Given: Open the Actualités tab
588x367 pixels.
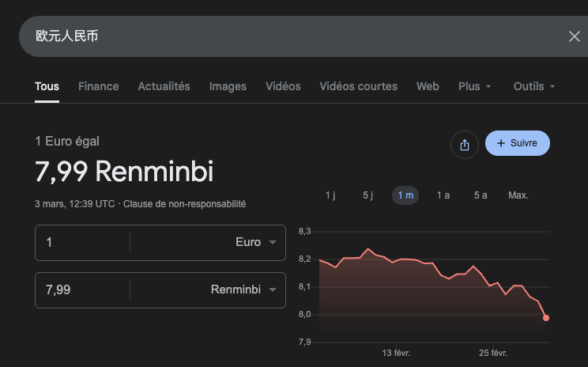Looking at the screenshot, I should (164, 86).
